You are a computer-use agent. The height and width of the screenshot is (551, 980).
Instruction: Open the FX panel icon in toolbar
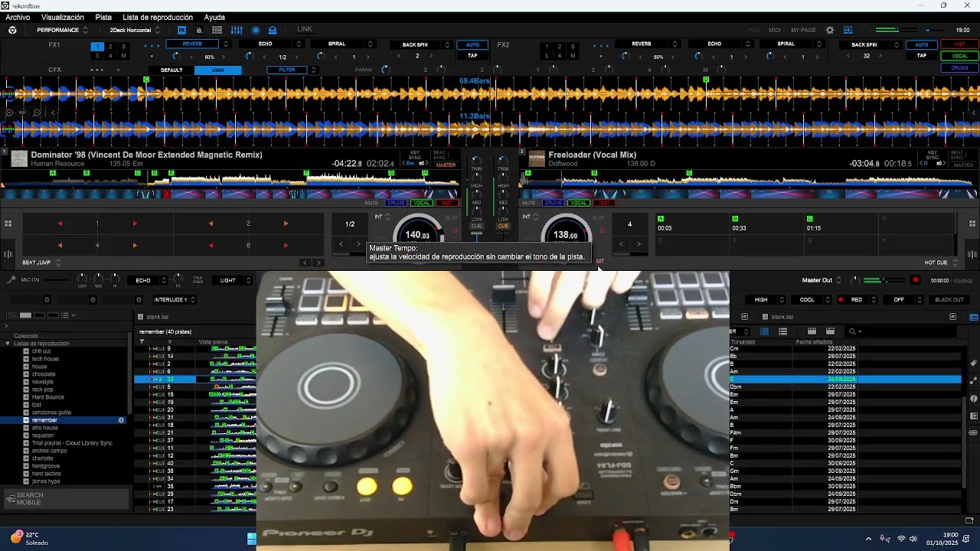point(181,30)
